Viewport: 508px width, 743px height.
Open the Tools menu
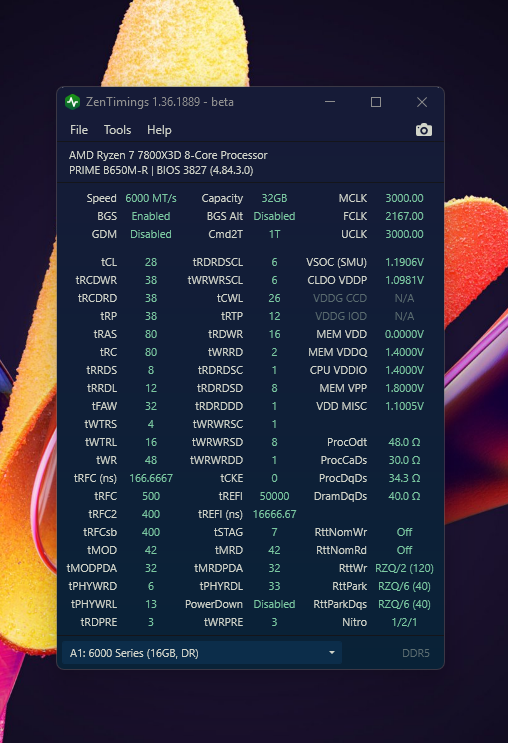coord(117,130)
